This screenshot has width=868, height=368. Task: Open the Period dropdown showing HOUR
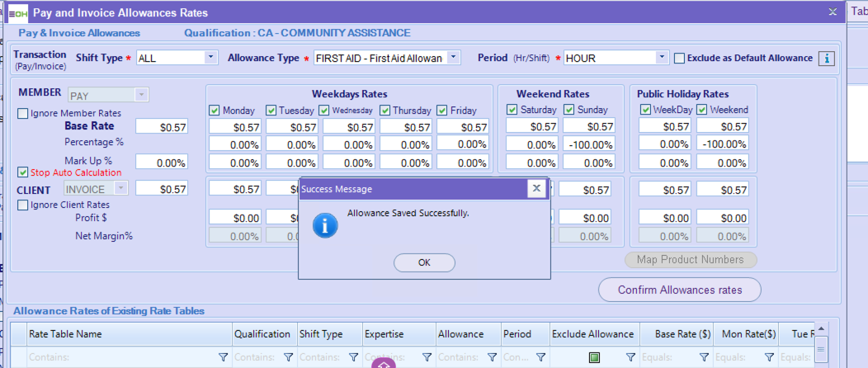click(662, 58)
